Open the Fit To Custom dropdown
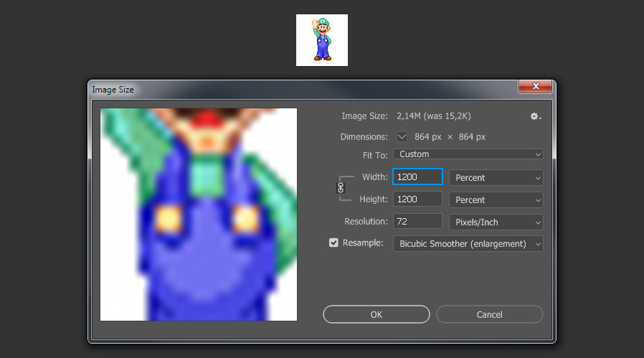 click(x=468, y=154)
